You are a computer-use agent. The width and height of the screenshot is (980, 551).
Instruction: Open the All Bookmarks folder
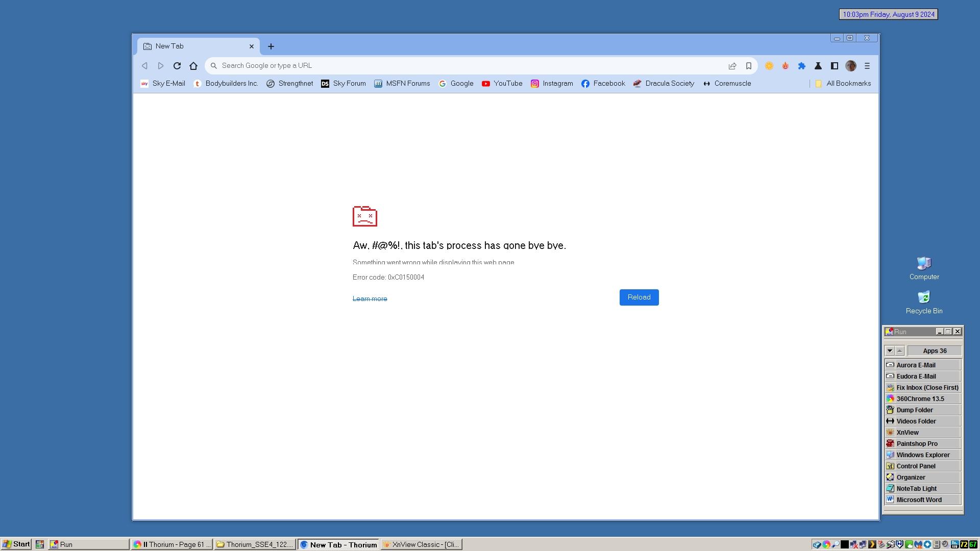pyautogui.click(x=843, y=84)
